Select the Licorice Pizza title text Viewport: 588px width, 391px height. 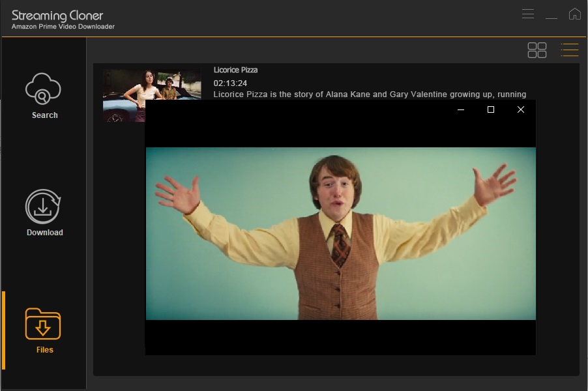[235, 70]
